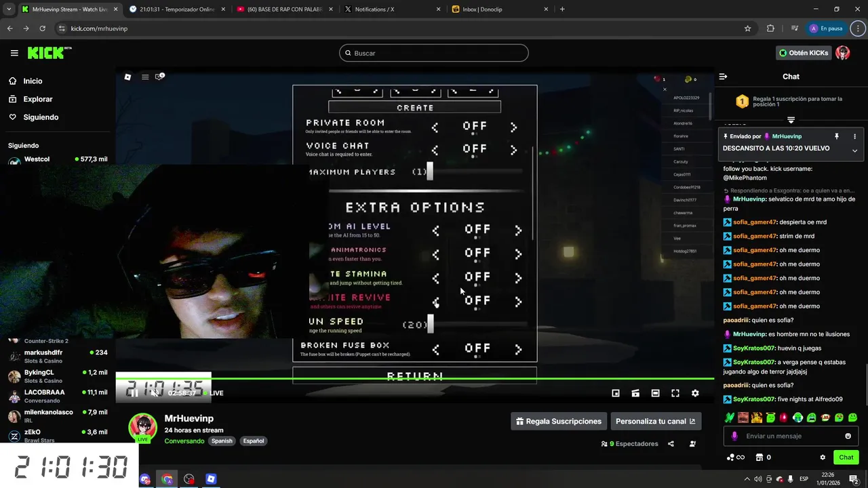Switch Voice Chat with left arrow

(435, 149)
